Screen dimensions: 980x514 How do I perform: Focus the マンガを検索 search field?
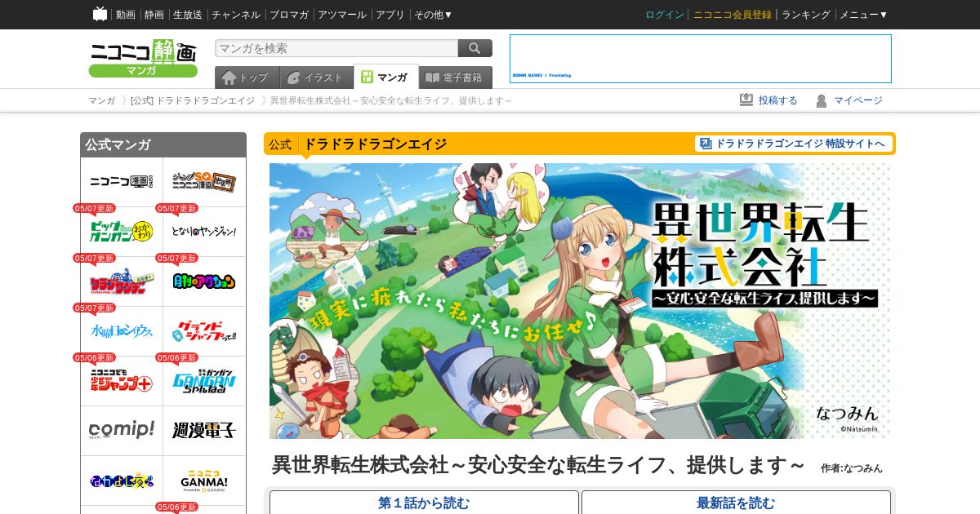(x=336, y=48)
